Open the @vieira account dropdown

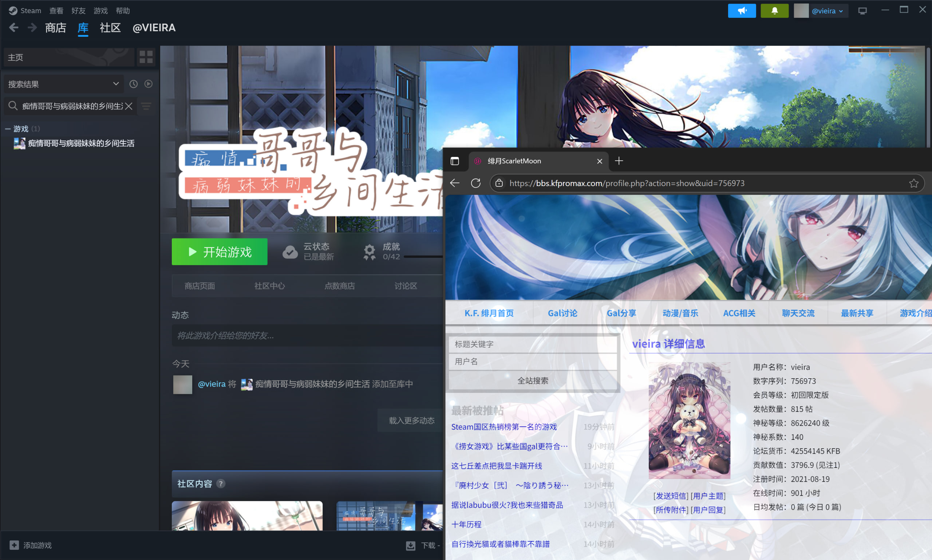tap(827, 11)
